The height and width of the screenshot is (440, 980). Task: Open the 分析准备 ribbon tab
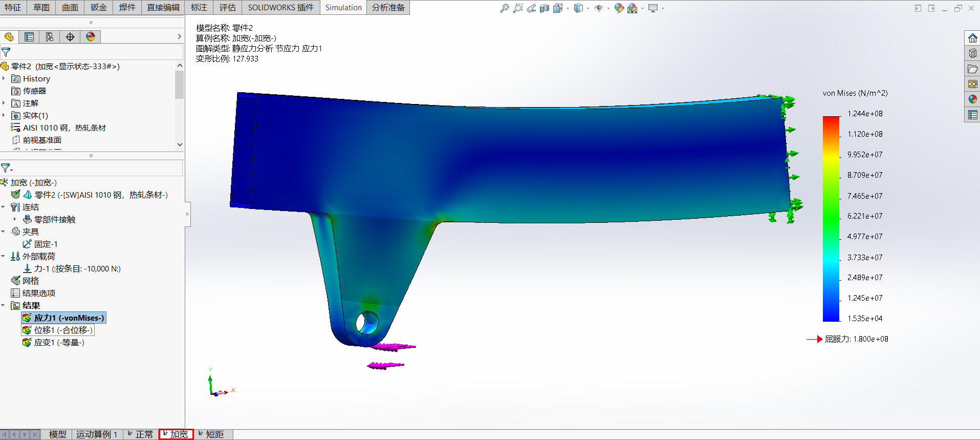click(388, 7)
